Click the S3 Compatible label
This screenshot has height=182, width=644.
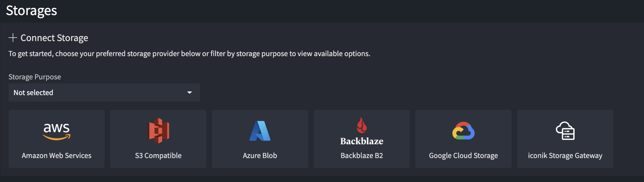click(158, 156)
